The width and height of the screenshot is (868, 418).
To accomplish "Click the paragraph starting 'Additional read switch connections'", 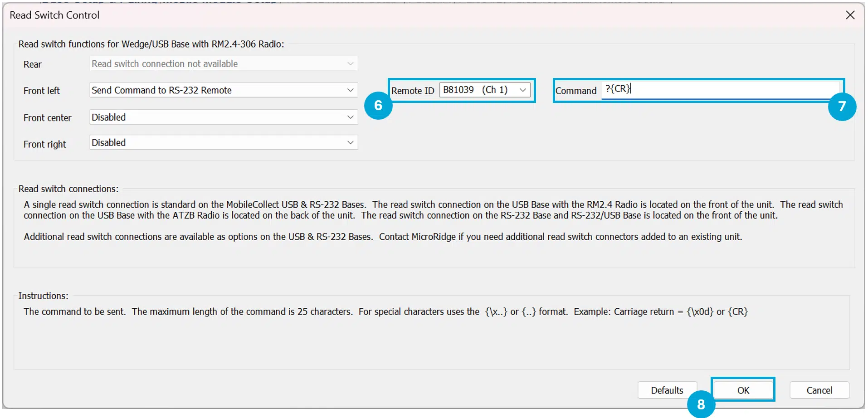I will click(x=383, y=237).
